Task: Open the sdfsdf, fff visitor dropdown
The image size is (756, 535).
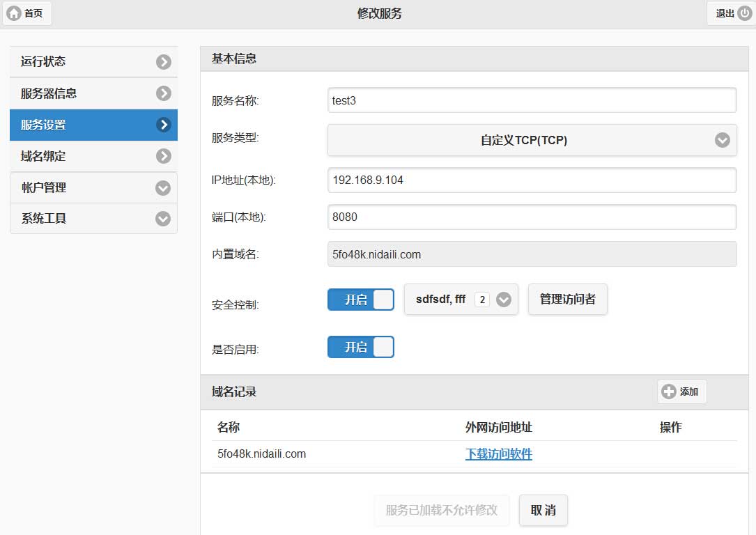Action: pos(503,300)
